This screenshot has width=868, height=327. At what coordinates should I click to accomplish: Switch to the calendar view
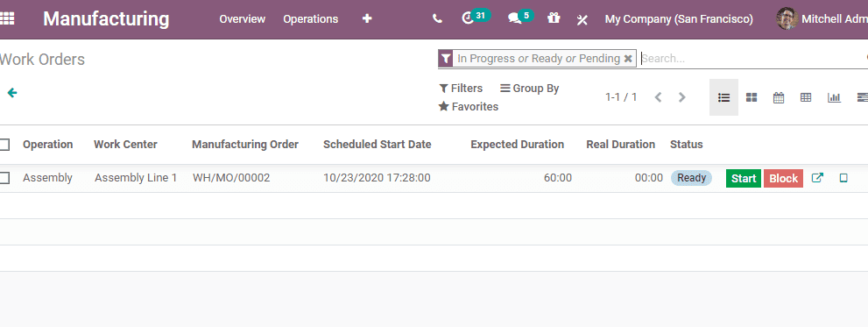[x=779, y=97]
